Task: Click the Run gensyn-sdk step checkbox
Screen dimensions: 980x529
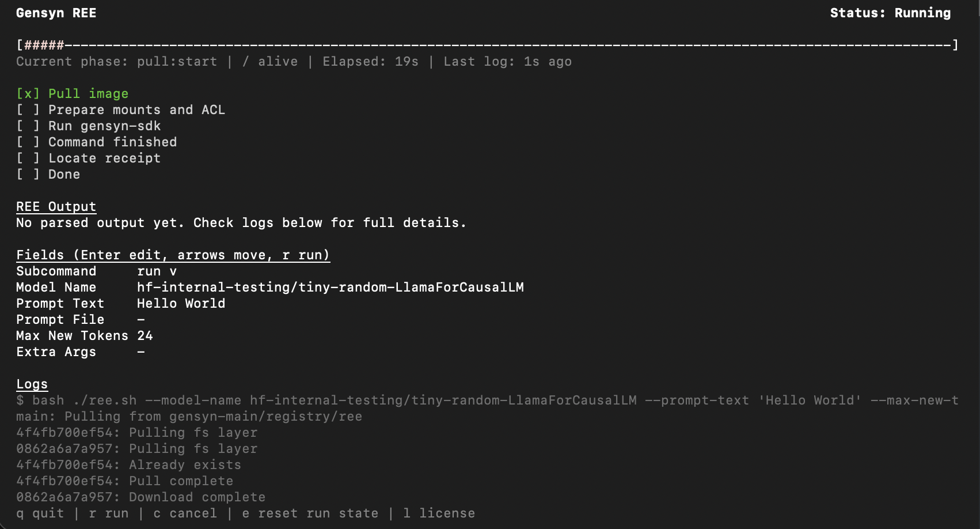Action: [28, 126]
